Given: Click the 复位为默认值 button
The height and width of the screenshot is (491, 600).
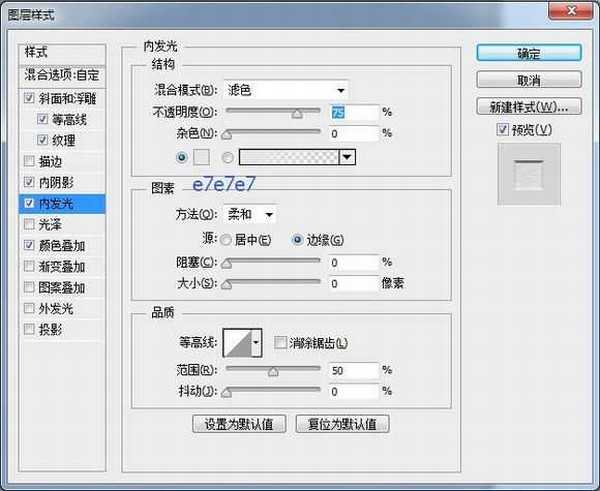Looking at the screenshot, I should (342, 423).
